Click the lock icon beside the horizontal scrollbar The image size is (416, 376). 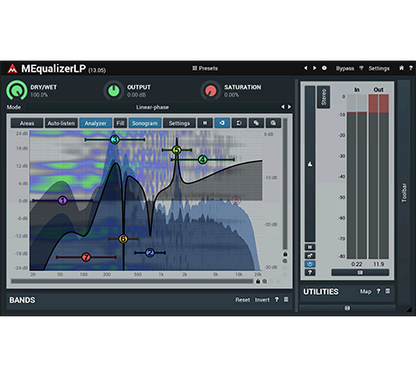click(x=258, y=281)
